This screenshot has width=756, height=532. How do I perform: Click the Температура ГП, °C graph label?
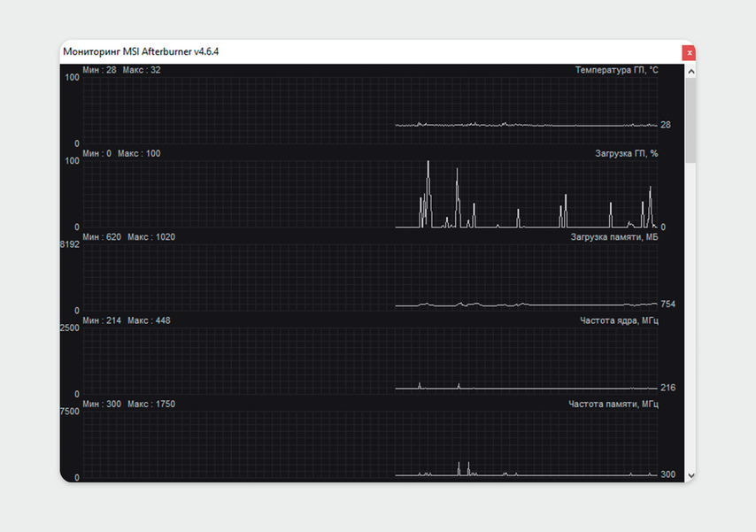(x=616, y=70)
